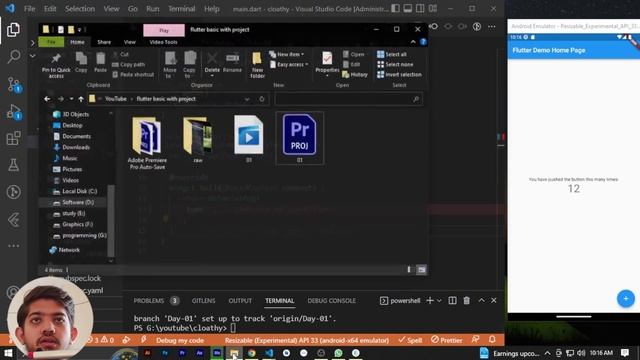The image size is (640, 360).
Task: Open the Testing flask icon in activity bar
Action: (x=13, y=165)
